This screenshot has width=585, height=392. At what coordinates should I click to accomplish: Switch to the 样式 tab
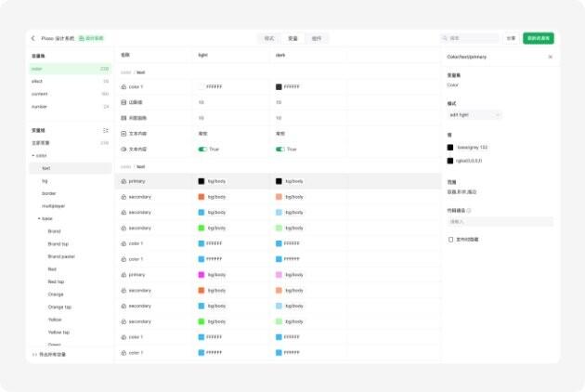(x=269, y=38)
